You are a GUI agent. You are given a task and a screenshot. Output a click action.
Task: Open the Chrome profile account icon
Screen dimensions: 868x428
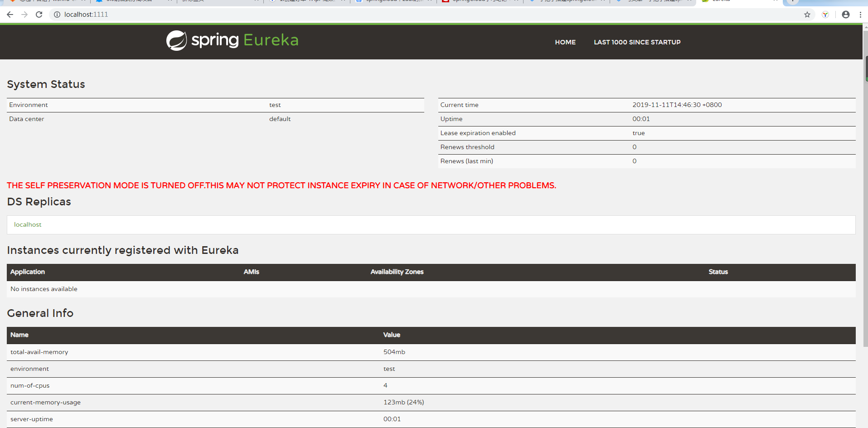click(846, 15)
